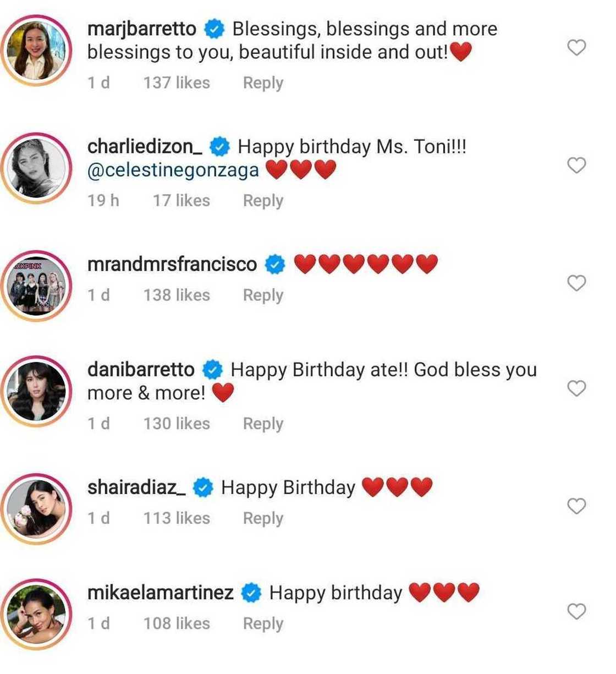This screenshot has width=616, height=674.
Task: Open the @celestinegonzaga mention link
Action: pyautogui.click(x=173, y=170)
